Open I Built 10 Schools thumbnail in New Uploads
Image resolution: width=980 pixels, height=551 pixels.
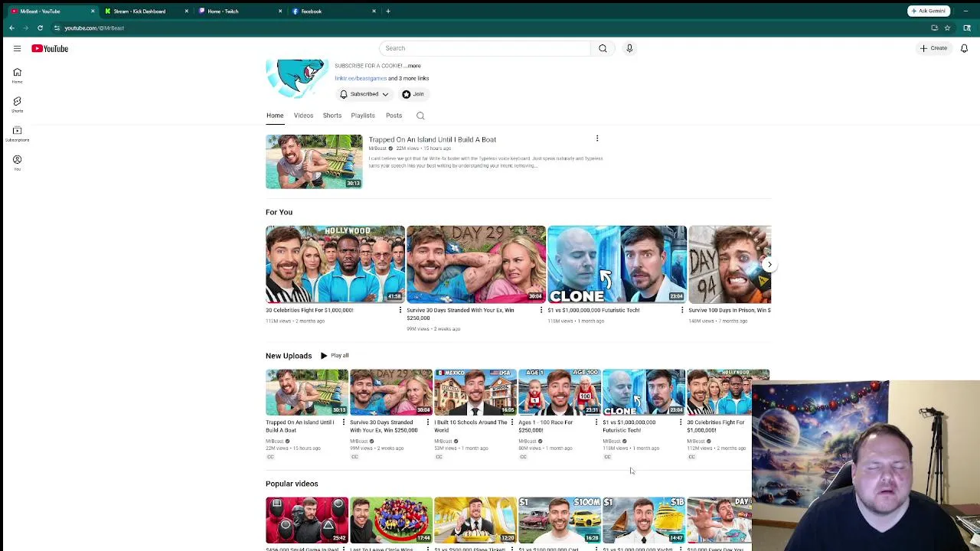tap(475, 392)
